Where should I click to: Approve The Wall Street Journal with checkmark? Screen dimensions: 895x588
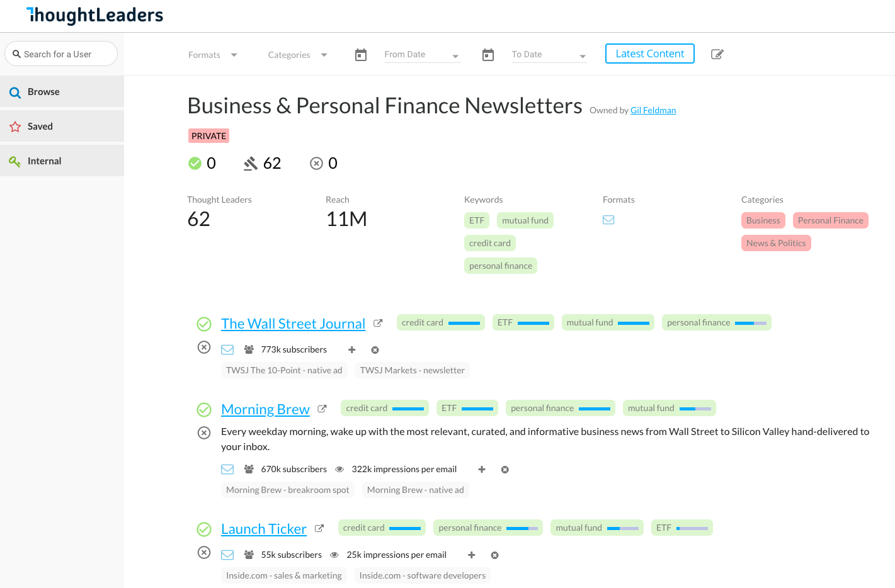204,324
